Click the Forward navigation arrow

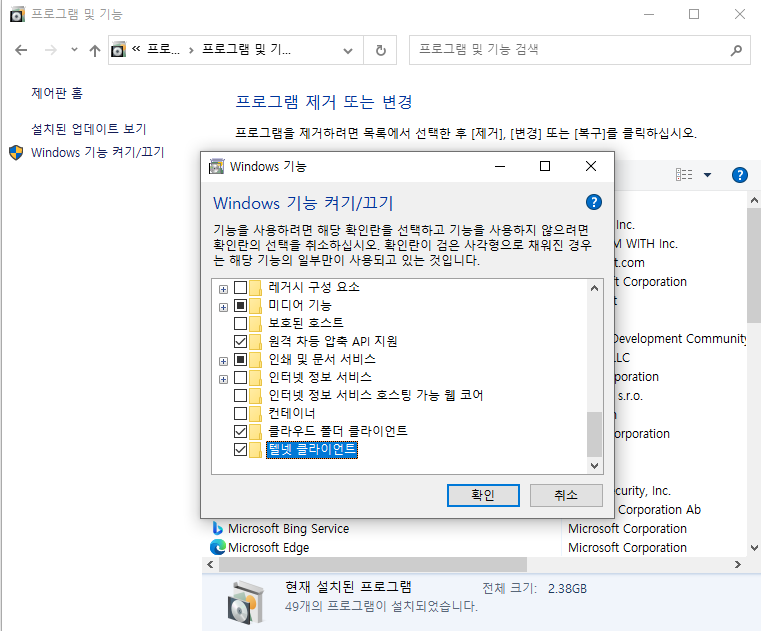[50, 50]
